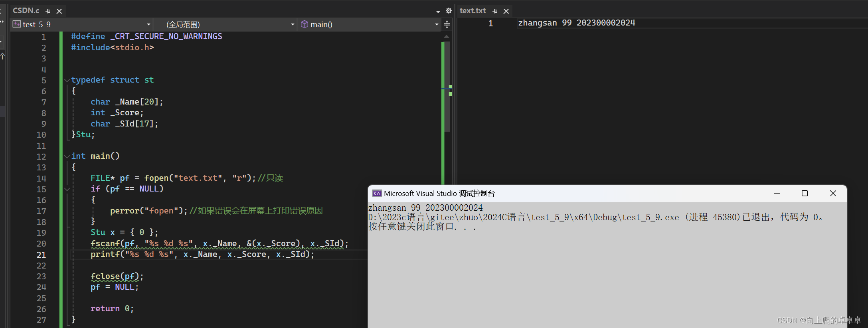Screen dimensions: 868x328
Task: Click the fopen("text.txt", "r") code line
Action: 187,178
